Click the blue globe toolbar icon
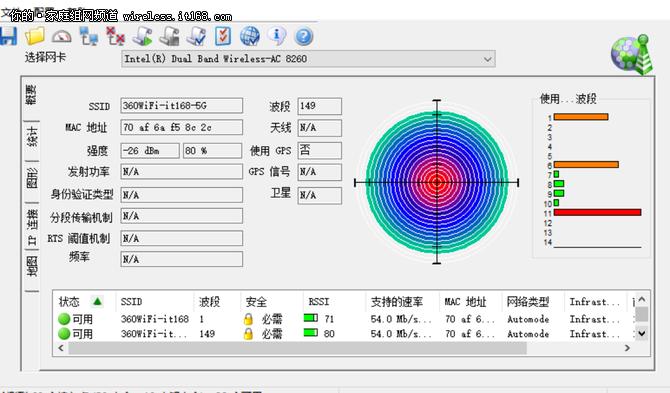The height and width of the screenshot is (393, 670). (x=250, y=36)
